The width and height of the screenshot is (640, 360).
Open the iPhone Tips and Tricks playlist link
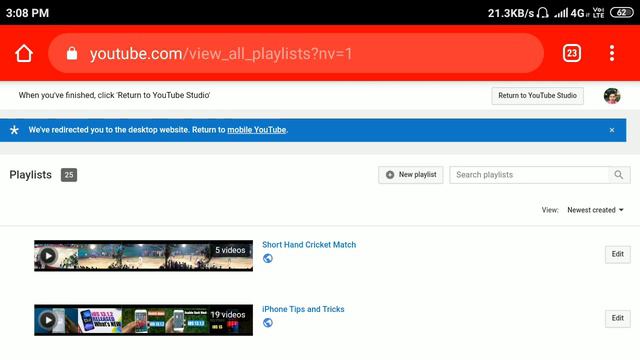[303, 309]
